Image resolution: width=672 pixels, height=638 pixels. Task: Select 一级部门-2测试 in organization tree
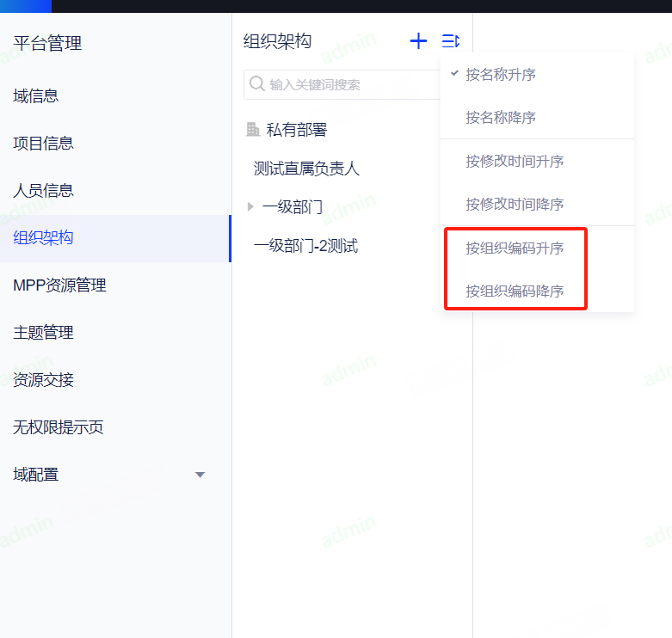click(x=305, y=246)
